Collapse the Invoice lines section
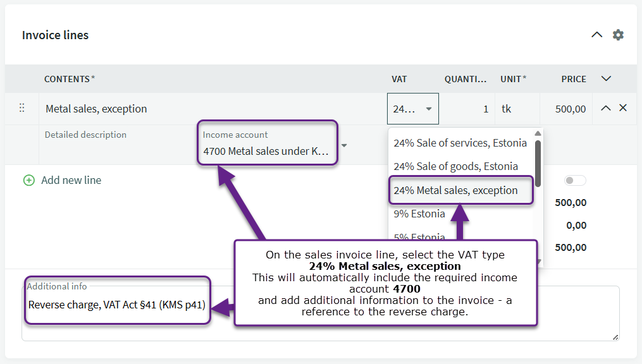 point(596,35)
